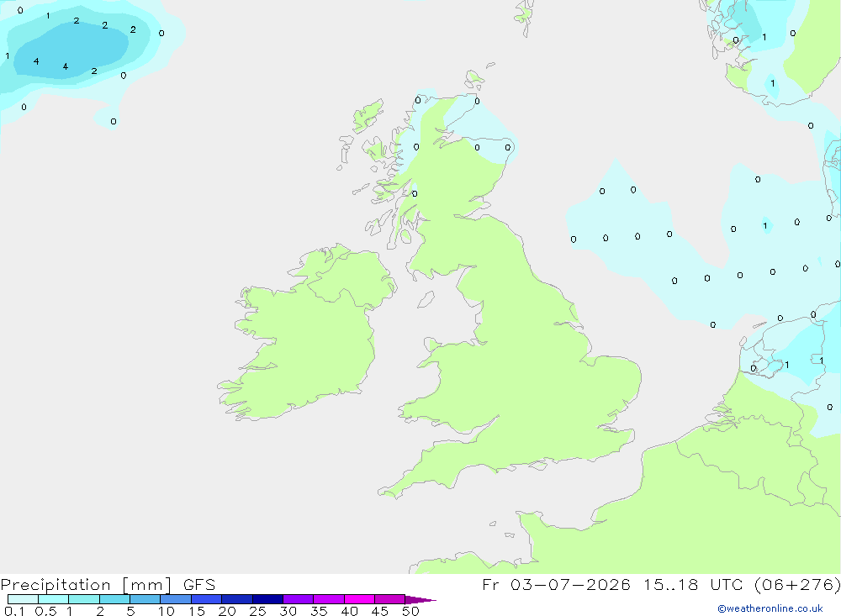Click the "Precipitation" title word
The height and width of the screenshot is (616, 841).
pyautogui.click(x=56, y=585)
